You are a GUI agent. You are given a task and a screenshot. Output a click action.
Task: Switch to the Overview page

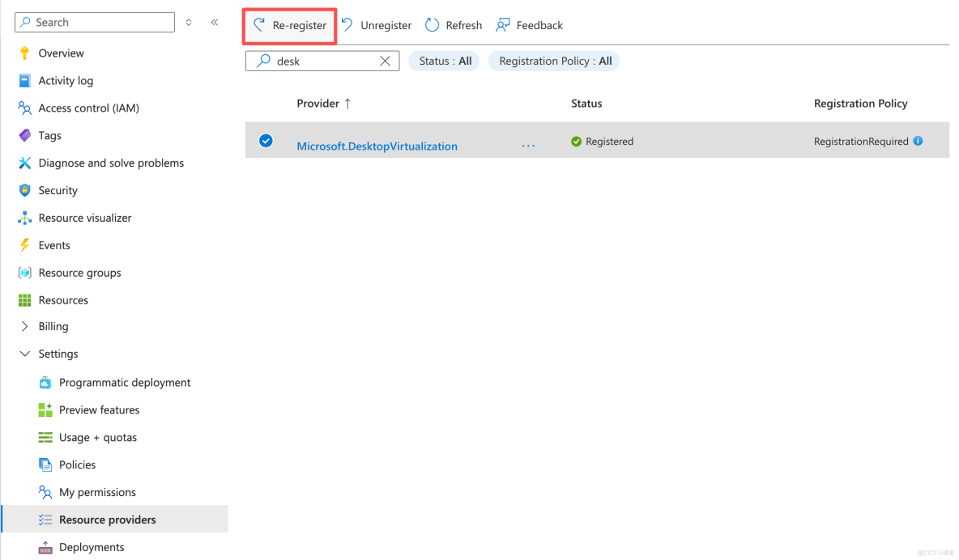(x=62, y=53)
